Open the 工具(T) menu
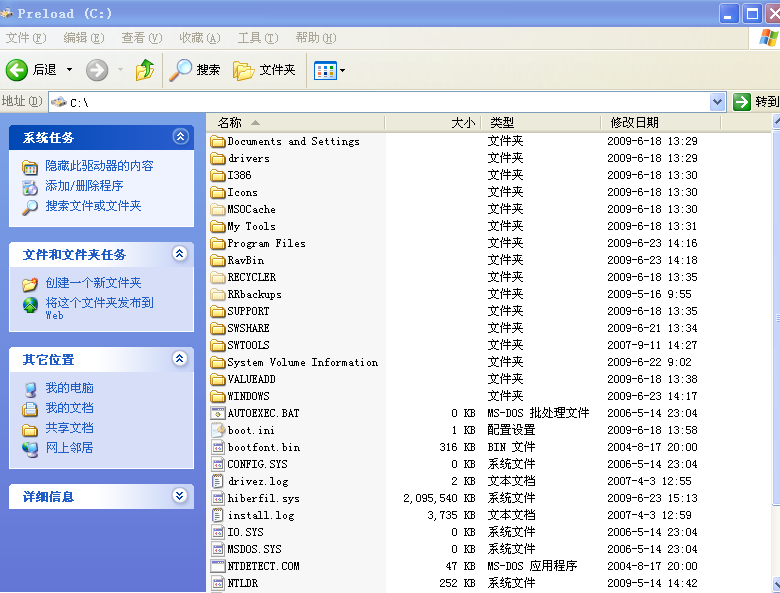The width and height of the screenshot is (780, 593). tap(257, 38)
